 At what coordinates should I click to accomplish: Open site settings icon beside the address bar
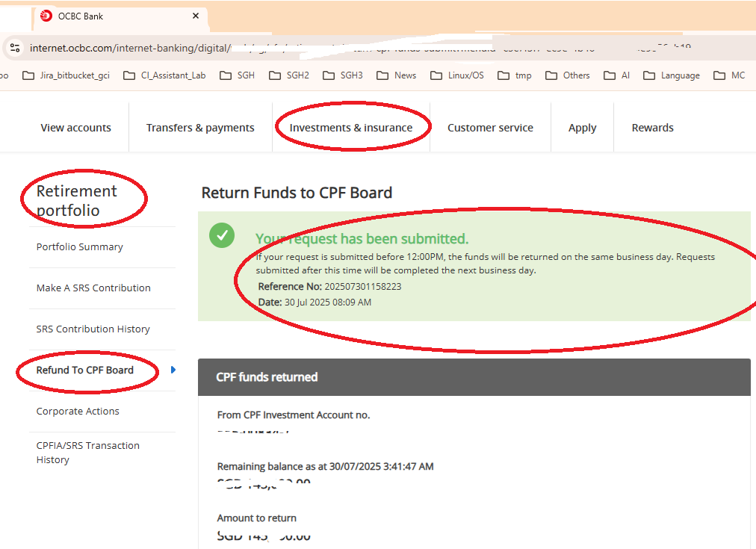point(15,47)
